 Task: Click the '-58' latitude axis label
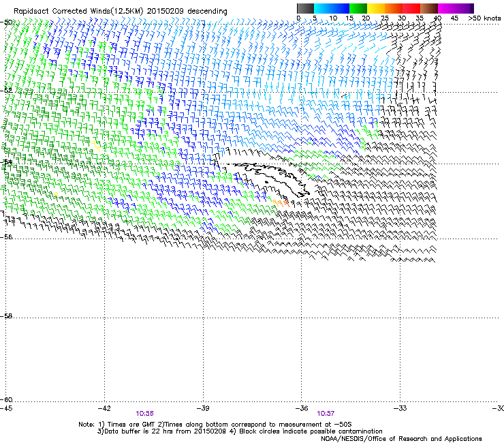[x=6, y=316]
